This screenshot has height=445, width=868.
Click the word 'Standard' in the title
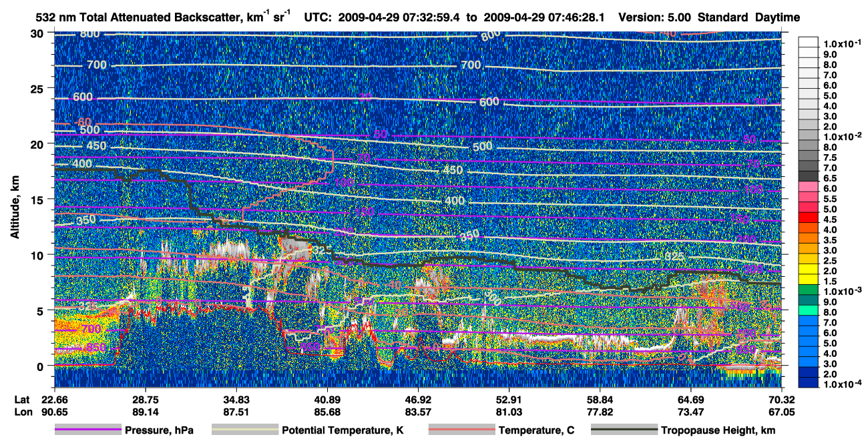pyautogui.click(x=724, y=17)
